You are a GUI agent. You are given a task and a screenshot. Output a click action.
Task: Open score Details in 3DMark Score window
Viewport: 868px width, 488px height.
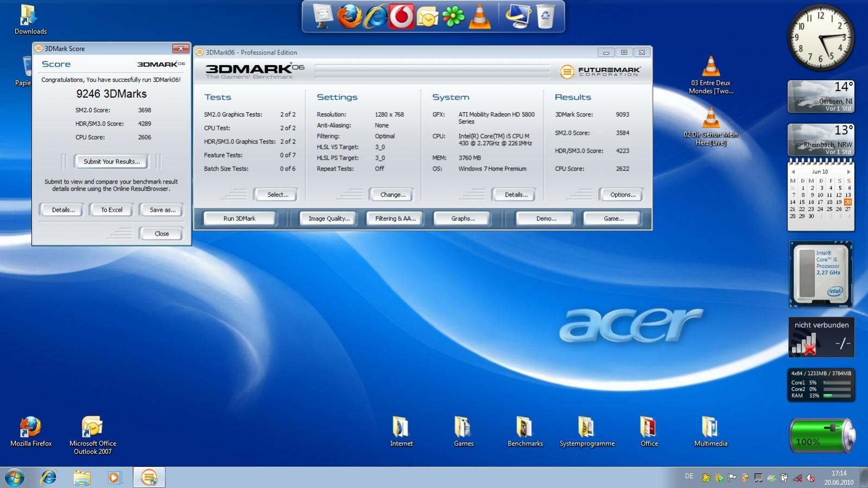[x=63, y=210]
